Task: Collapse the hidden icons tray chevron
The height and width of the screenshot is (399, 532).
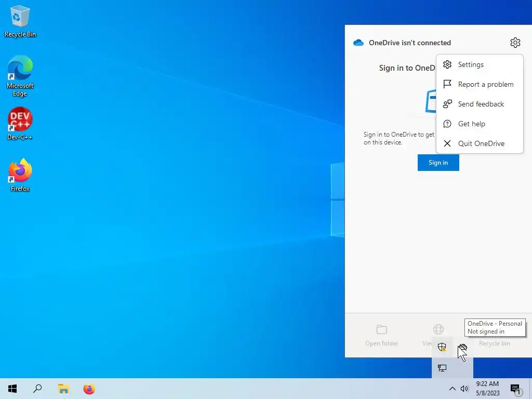Action: click(453, 389)
